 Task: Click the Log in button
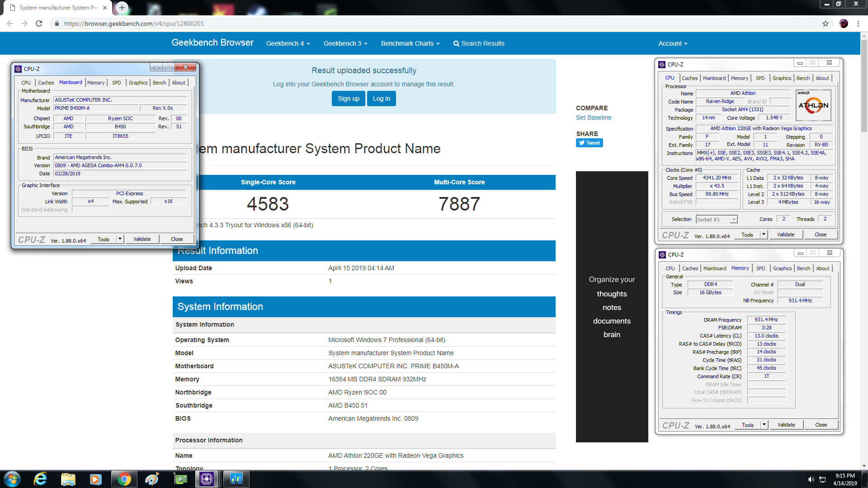382,99
